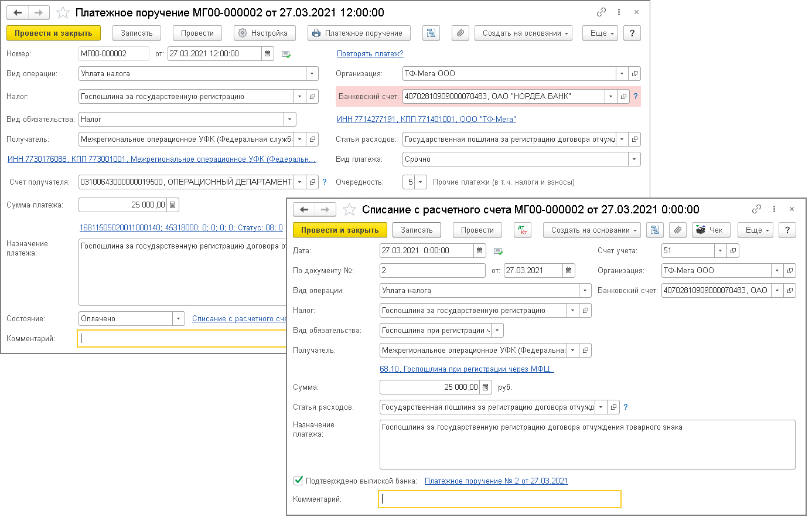This screenshot has height=517, width=812.
Task: Open calculator icon next to Сумма 25 000,00 руб.
Action: (x=486, y=387)
